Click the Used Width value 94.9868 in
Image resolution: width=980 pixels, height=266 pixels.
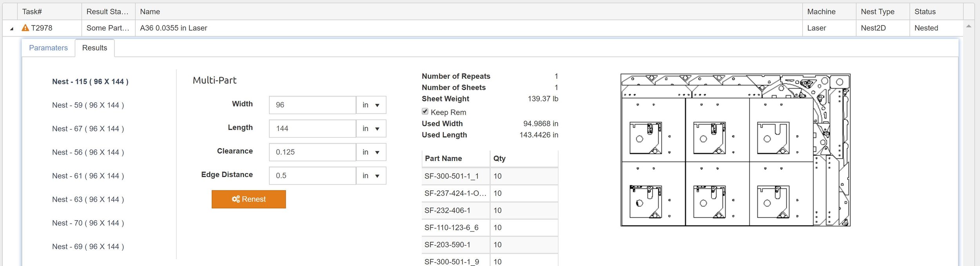click(541, 123)
